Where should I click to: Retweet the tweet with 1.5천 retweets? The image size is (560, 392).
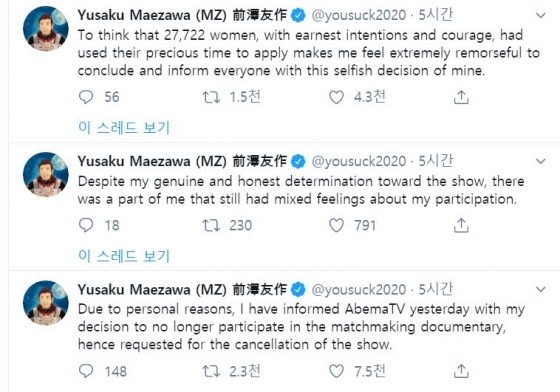(211, 97)
